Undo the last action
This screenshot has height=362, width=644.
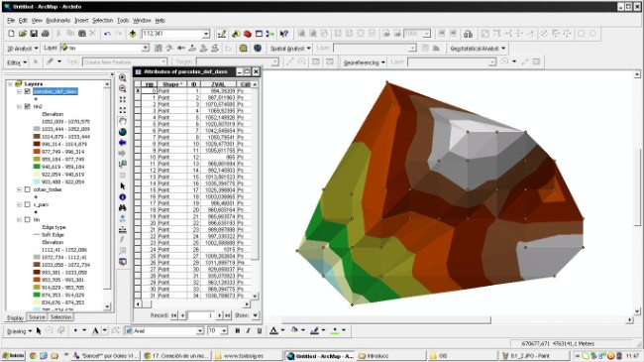[107, 34]
